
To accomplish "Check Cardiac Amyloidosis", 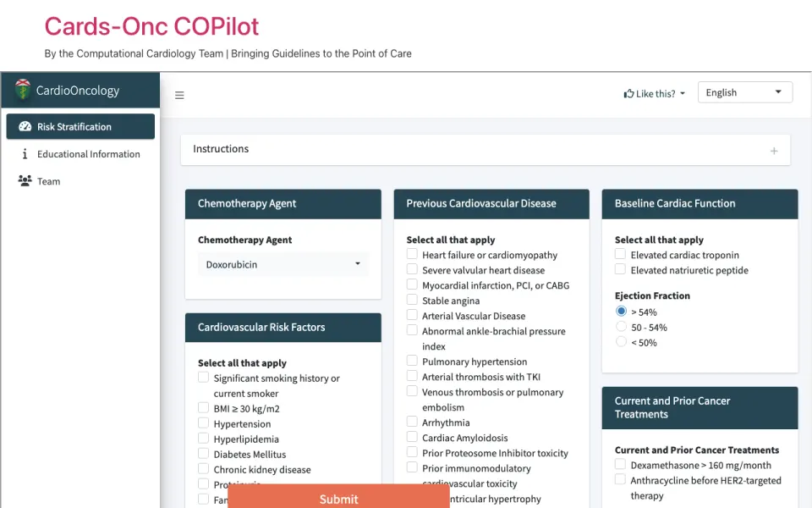I will click(x=412, y=437).
